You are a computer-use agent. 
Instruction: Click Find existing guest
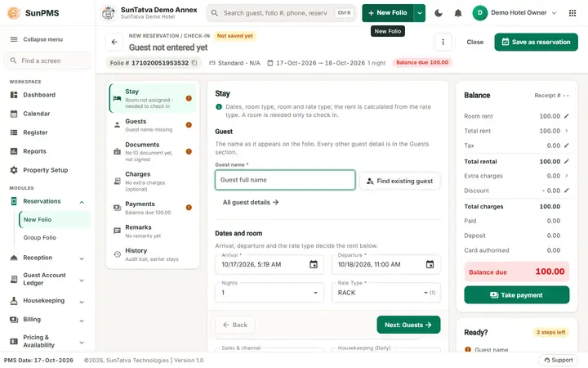point(399,181)
